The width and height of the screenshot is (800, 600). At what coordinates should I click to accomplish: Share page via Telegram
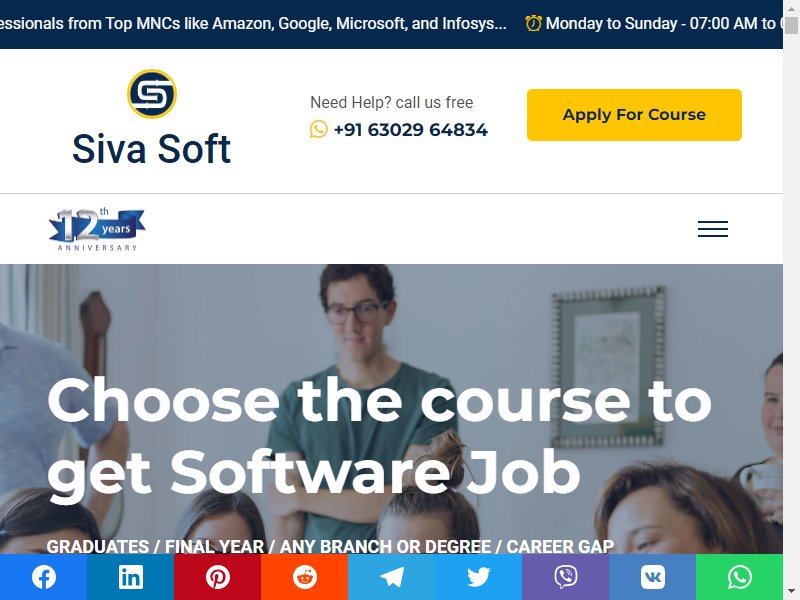pyautogui.click(x=391, y=577)
